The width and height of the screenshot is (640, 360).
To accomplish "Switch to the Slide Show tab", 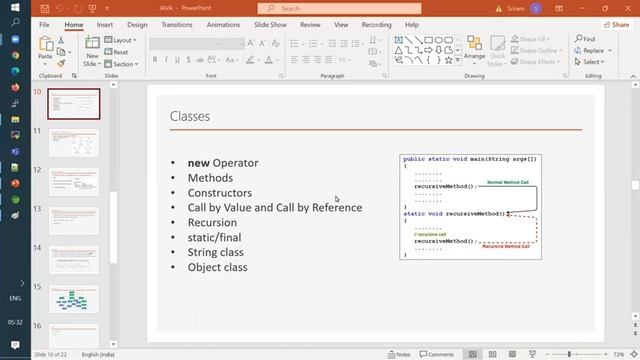I will coord(270,24).
